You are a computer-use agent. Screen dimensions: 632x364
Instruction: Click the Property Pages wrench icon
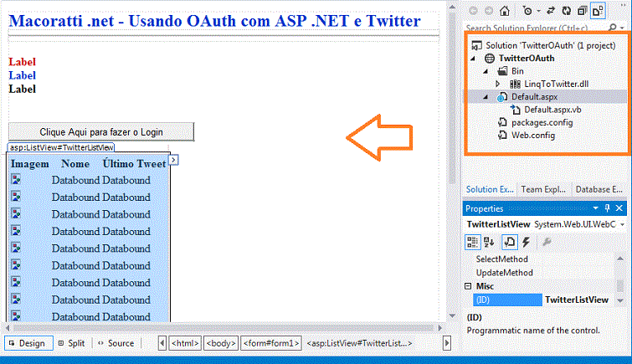pos(547,243)
